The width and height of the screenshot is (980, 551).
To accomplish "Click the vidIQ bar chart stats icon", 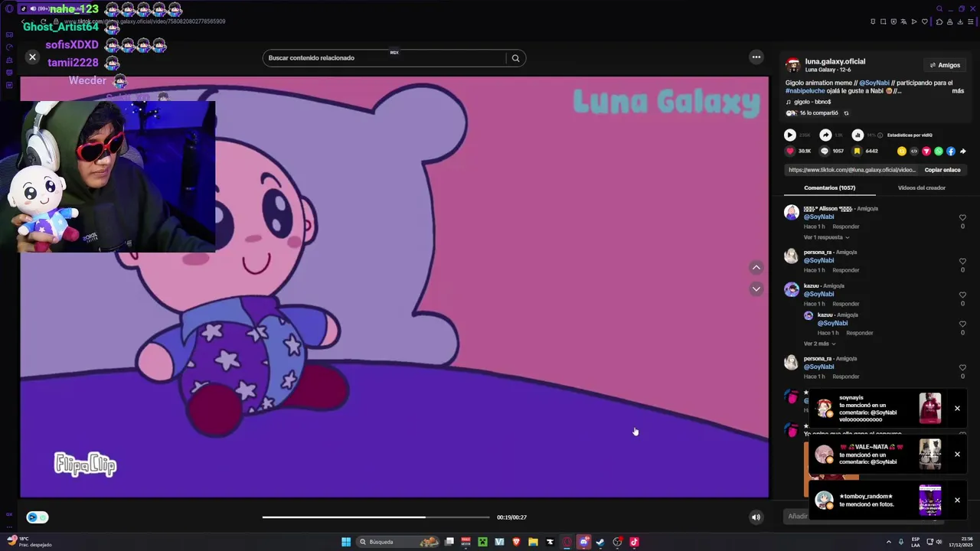I will (857, 135).
